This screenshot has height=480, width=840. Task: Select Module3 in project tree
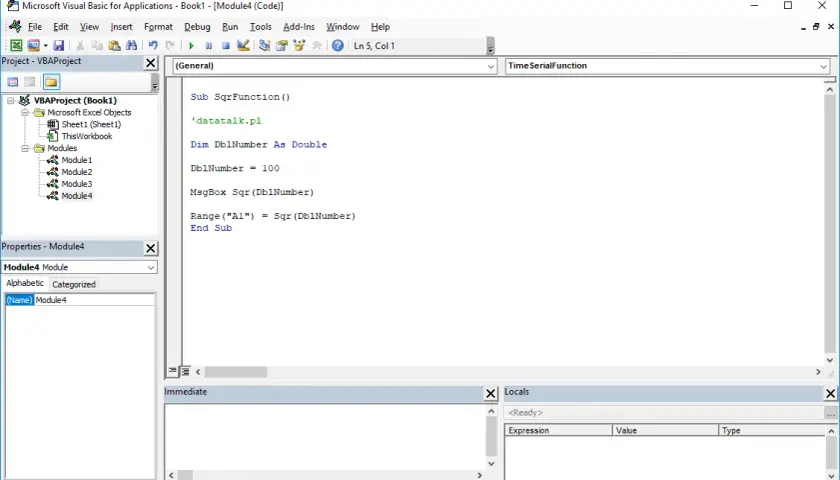point(77,184)
